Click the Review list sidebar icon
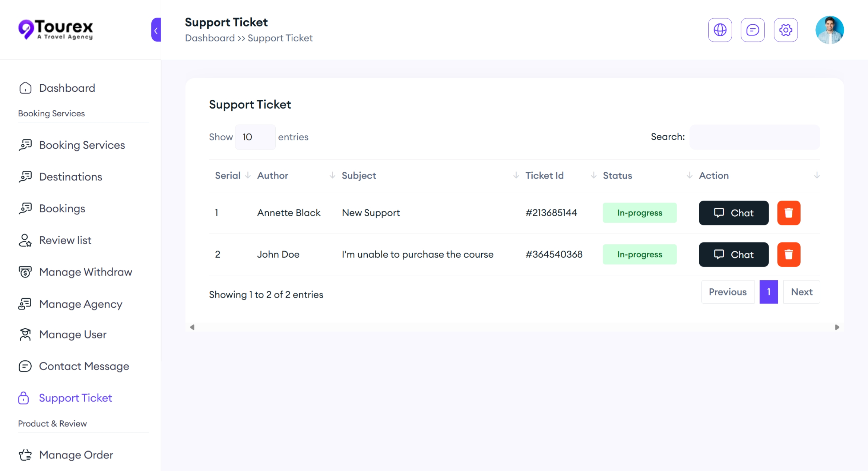Viewport: 868px width, 471px height. [25, 240]
